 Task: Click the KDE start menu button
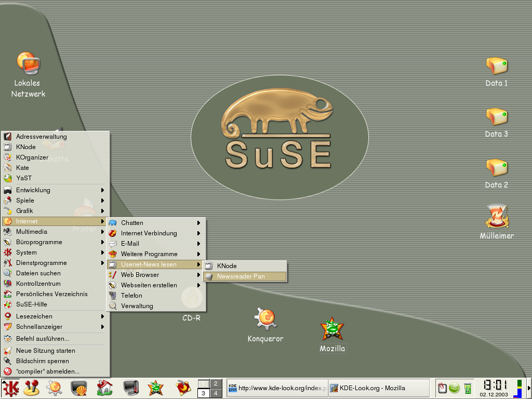coord(10,388)
